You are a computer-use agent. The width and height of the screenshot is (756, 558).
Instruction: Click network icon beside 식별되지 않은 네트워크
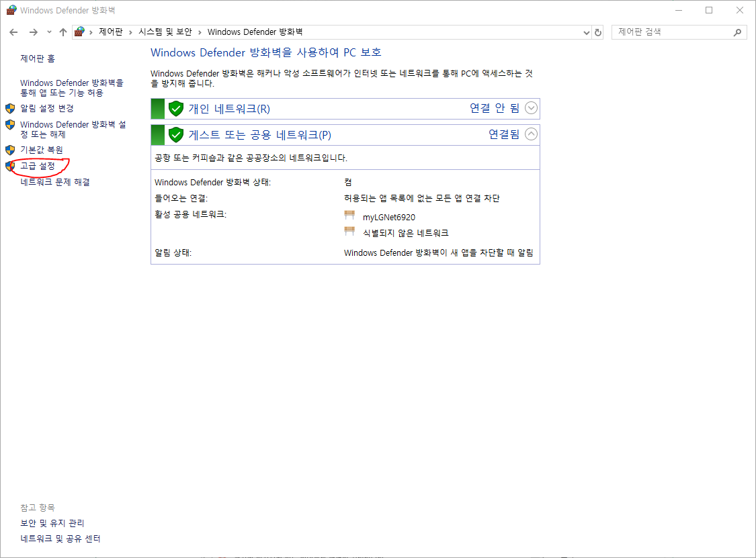click(349, 231)
